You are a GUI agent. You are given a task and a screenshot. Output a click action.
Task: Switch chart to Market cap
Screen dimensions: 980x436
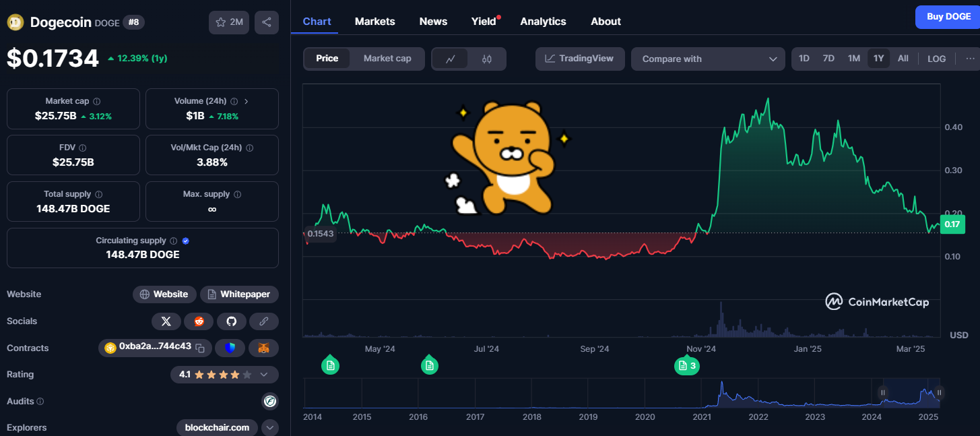click(x=387, y=59)
